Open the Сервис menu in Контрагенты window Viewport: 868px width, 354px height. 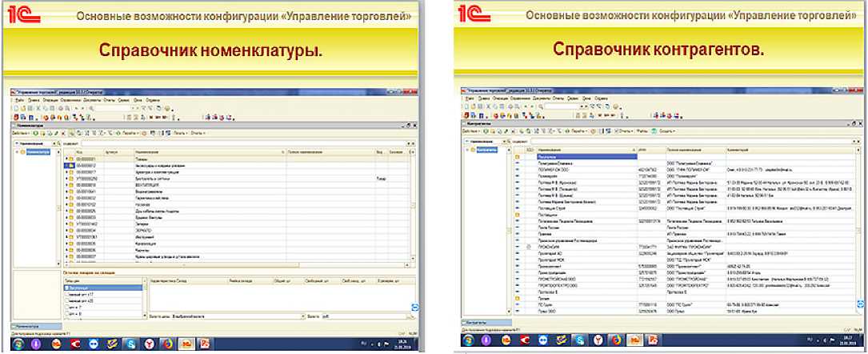pos(574,99)
